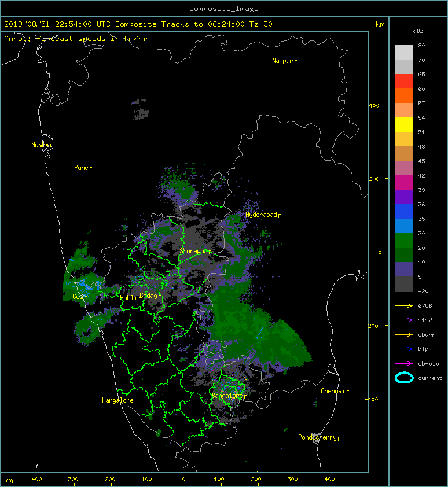
Task: Click the Gadag city marker
Action: (150, 296)
